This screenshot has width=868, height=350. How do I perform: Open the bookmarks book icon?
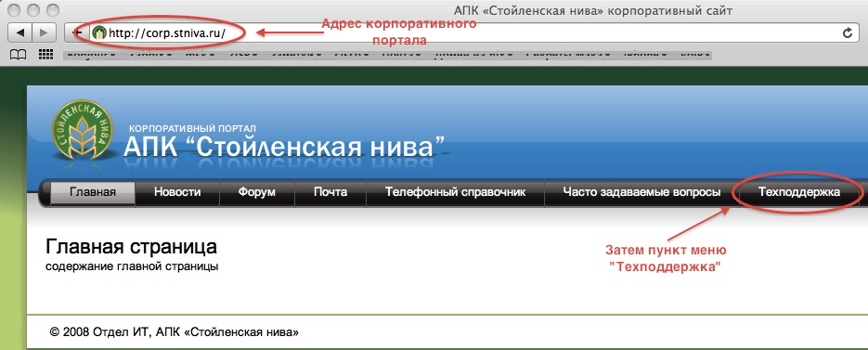(19, 54)
